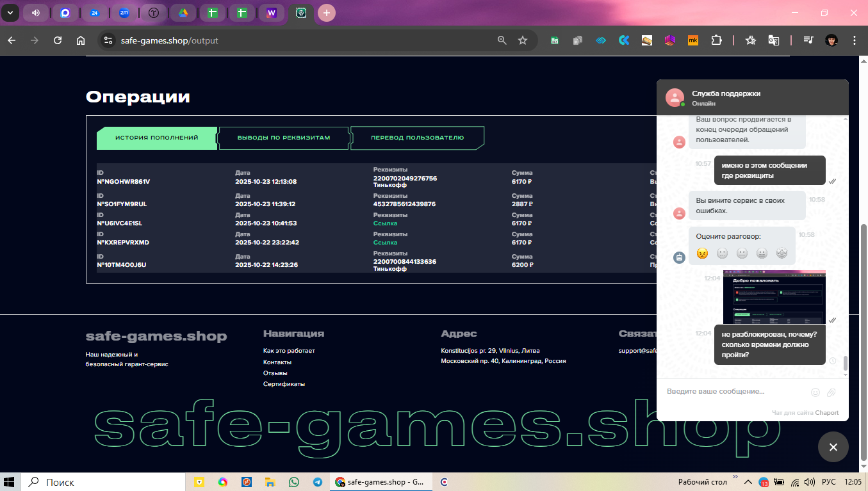The image size is (868, 491).
Task: Open Telegram from the taskbar
Action: [x=318, y=482]
